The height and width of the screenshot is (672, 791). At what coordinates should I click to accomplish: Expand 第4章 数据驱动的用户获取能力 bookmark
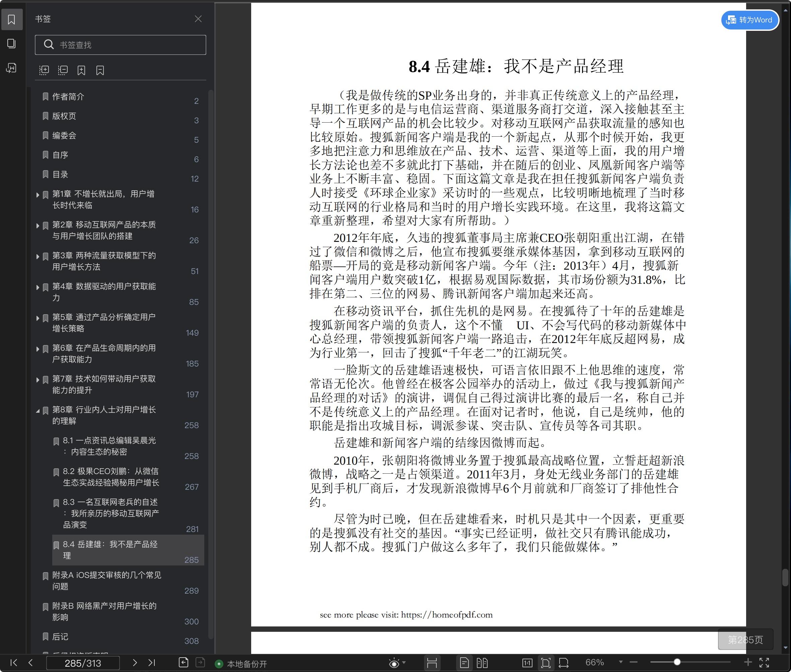(x=38, y=287)
